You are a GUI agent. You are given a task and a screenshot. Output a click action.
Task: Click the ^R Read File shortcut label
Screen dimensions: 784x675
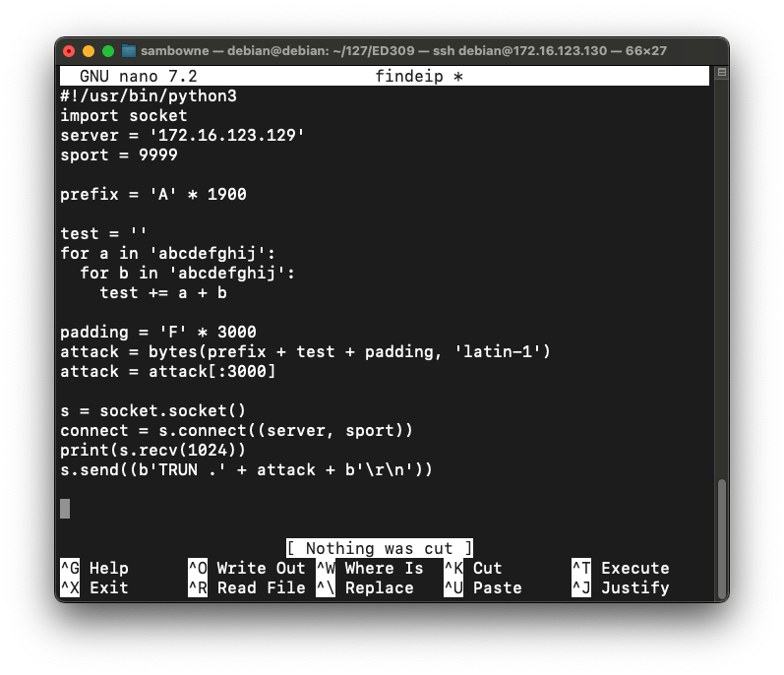coord(247,587)
